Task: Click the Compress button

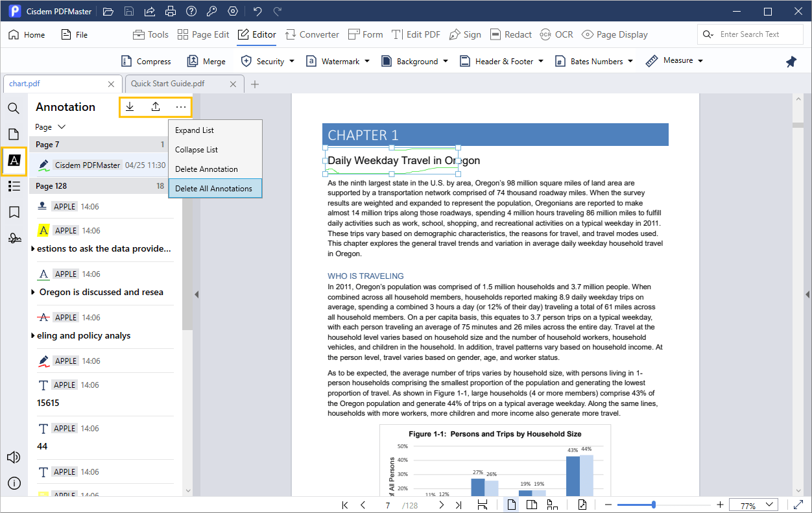Action: coord(147,62)
